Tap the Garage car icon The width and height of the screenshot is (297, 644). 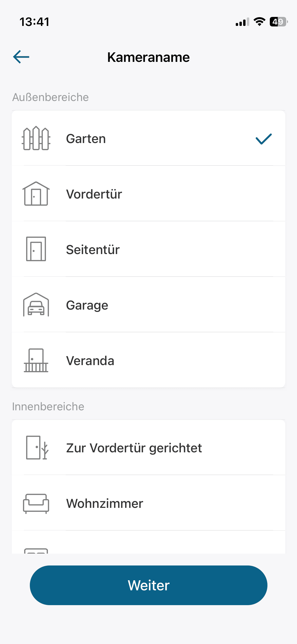coord(36,305)
